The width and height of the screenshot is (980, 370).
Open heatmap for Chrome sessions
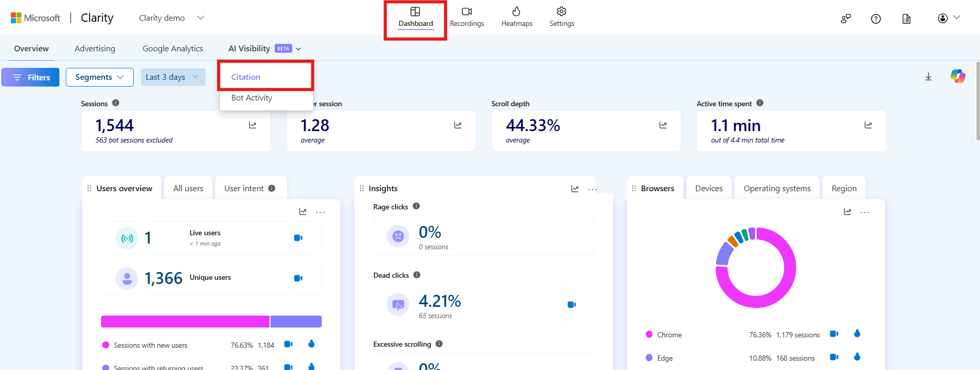pos(857,333)
